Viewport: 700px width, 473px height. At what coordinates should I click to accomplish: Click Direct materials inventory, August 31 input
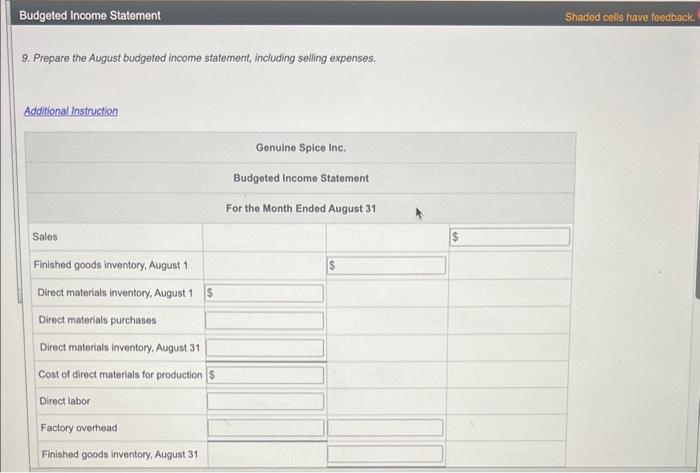[x=265, y=348]
